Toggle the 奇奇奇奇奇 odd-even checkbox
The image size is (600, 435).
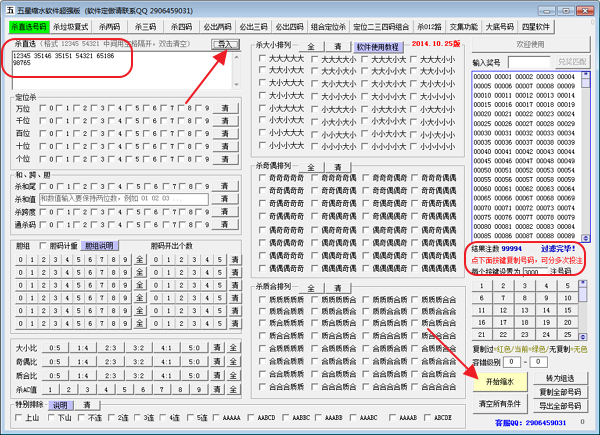point(263,177)
